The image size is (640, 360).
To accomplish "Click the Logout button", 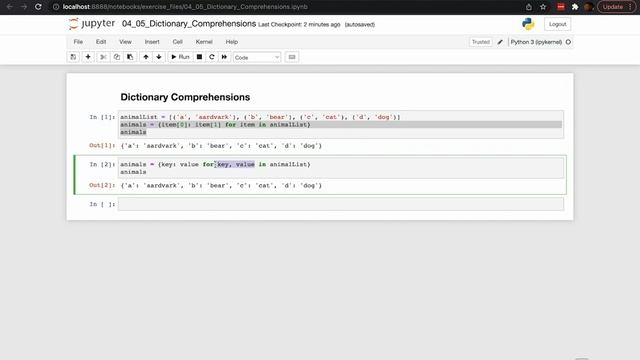I will tap(558, 24).
